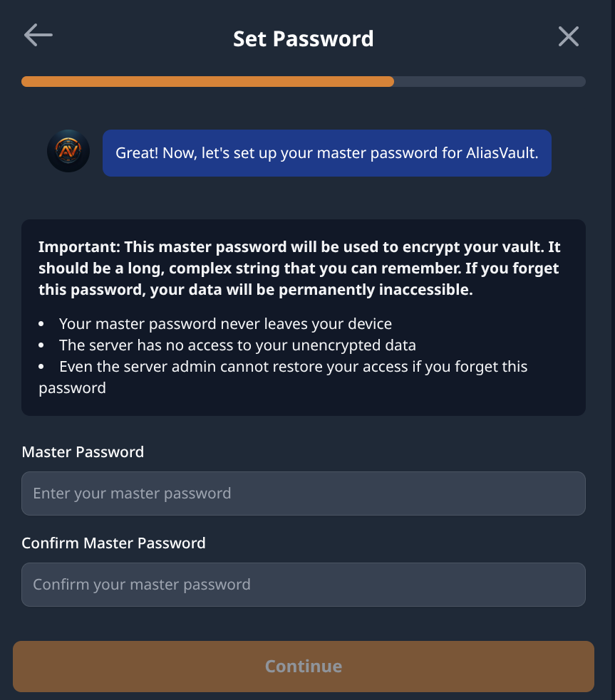615x700 pixels.
Task: Select the 'server has no access' bullet
Action: click(x=237, y=345)
